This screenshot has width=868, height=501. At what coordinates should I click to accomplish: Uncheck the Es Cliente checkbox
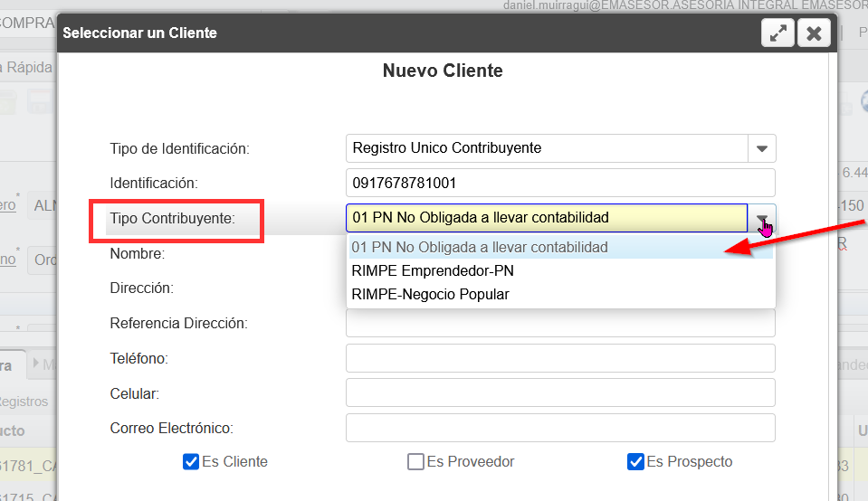tap(191, 462)
